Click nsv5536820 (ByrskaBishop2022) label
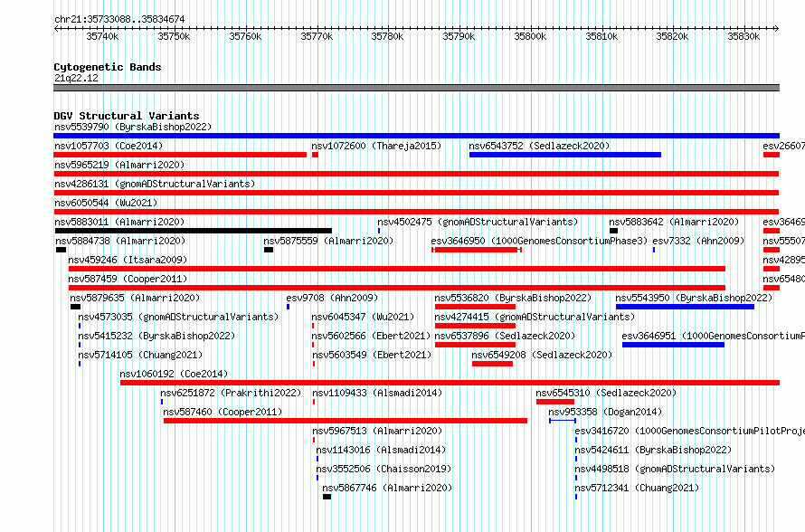Viewport: 805px width, 532px height. coord(513,298)
